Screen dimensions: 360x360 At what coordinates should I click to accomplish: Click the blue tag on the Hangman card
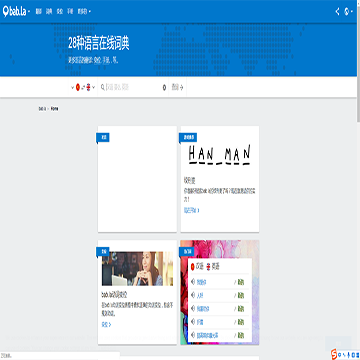188,137
